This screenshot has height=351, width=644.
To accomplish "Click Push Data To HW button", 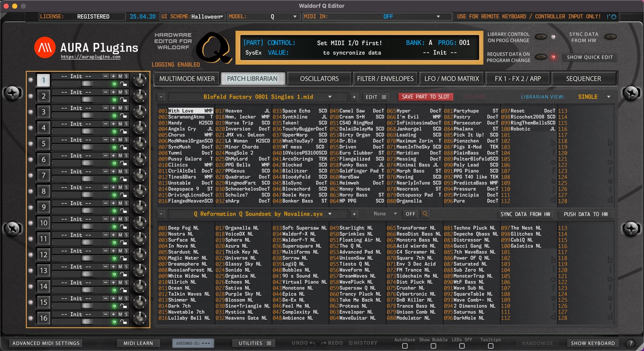I will point(586,214).
